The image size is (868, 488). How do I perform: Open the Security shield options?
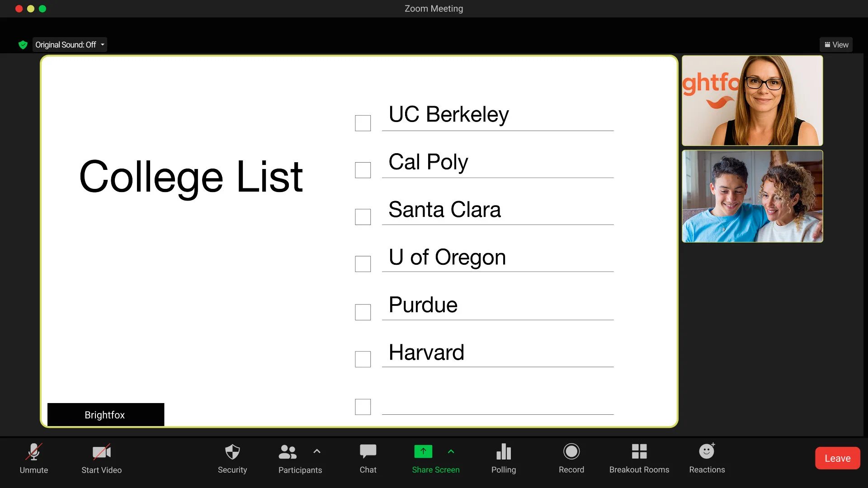232,457
